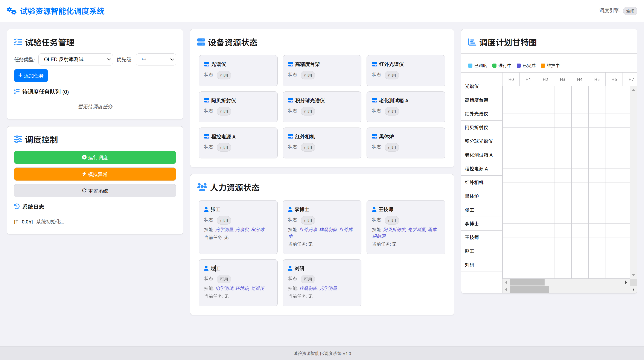644x360 pixels.
Task: Click the system log history icon
Action: point(17,207)
